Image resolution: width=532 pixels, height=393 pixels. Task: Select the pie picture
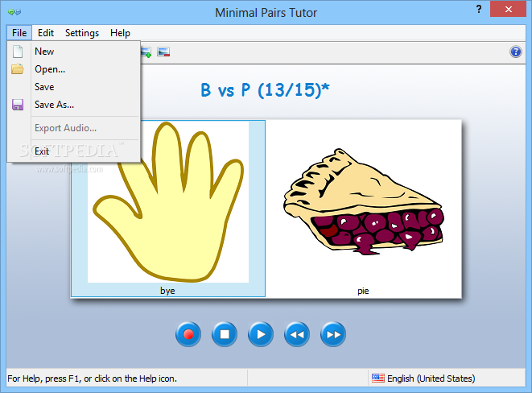[x=363, y=202]
